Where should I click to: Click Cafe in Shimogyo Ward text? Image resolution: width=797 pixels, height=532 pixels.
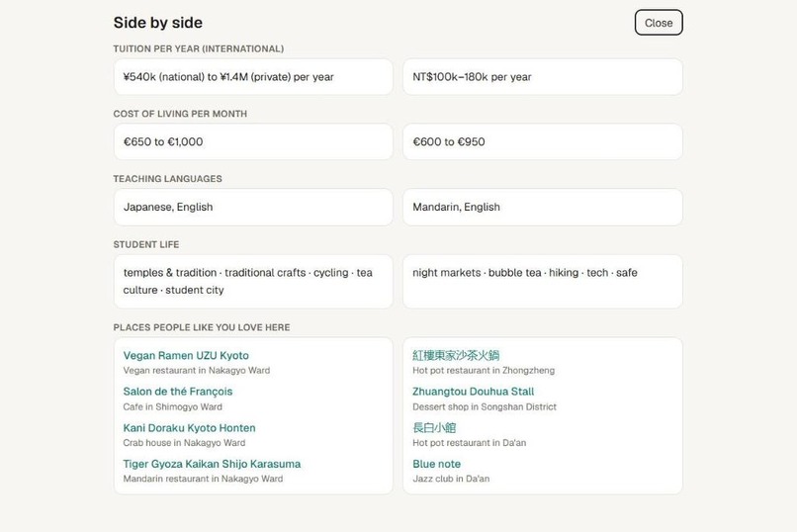172,407
